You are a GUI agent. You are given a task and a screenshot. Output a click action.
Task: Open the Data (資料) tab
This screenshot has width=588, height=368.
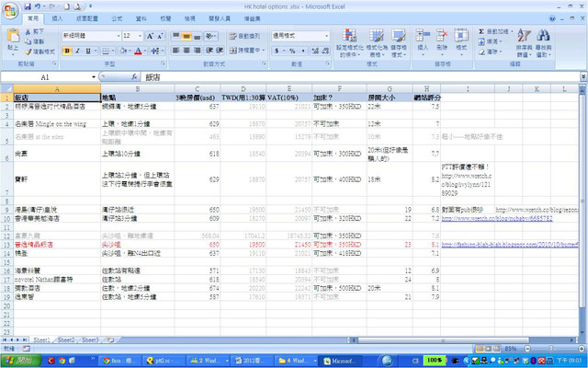(x=141, y=18)
